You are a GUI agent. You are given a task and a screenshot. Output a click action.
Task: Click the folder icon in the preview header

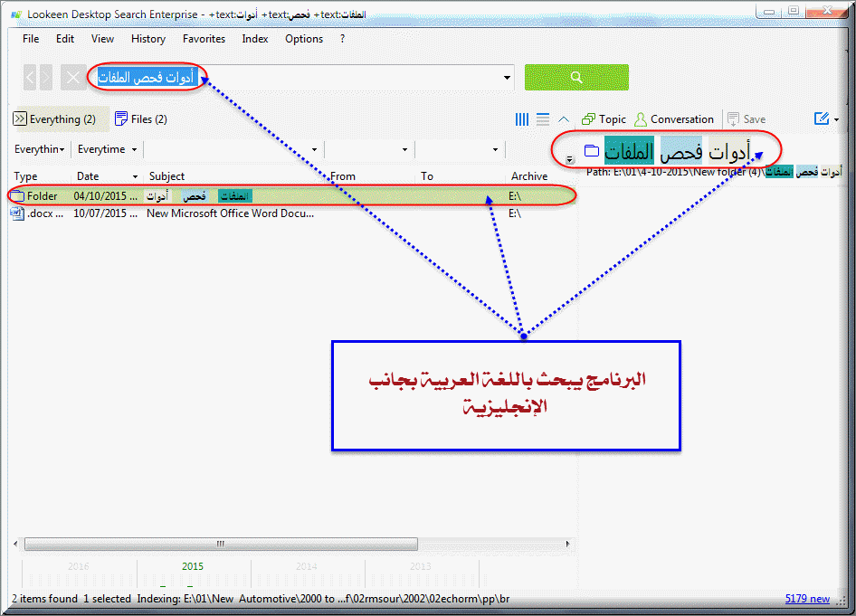pos(592,150)
